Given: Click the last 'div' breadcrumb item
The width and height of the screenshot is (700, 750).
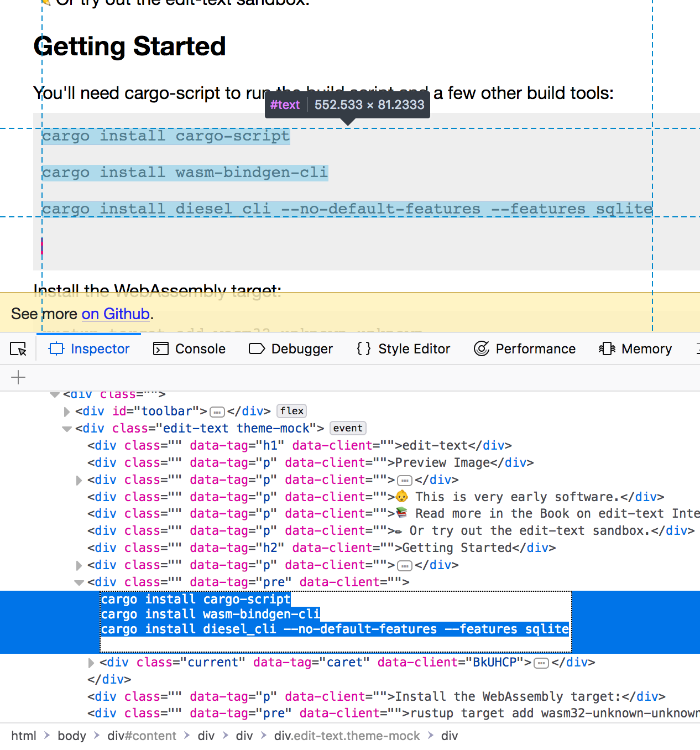Looking at the screenshot, I should click(450, 736).
